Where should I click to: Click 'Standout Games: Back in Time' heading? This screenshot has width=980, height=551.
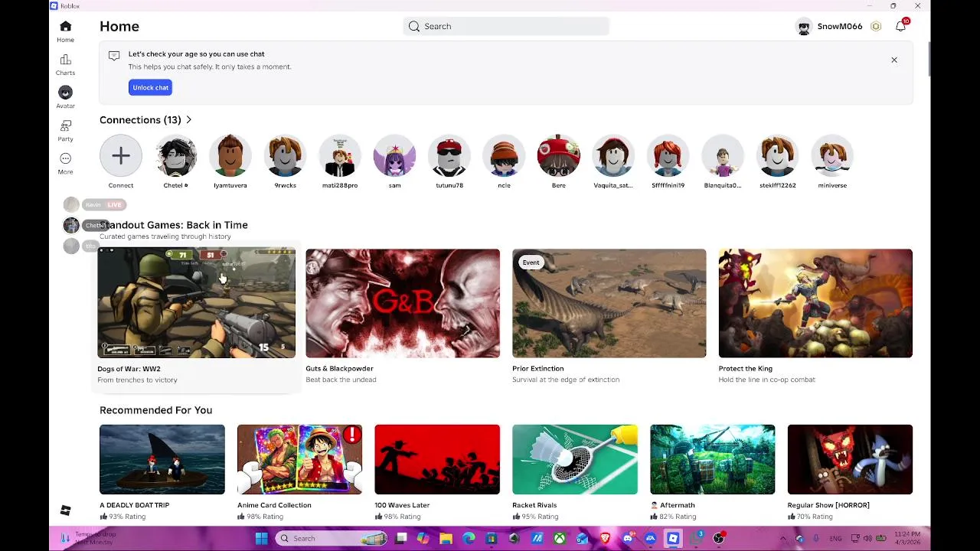pos(174,225)
